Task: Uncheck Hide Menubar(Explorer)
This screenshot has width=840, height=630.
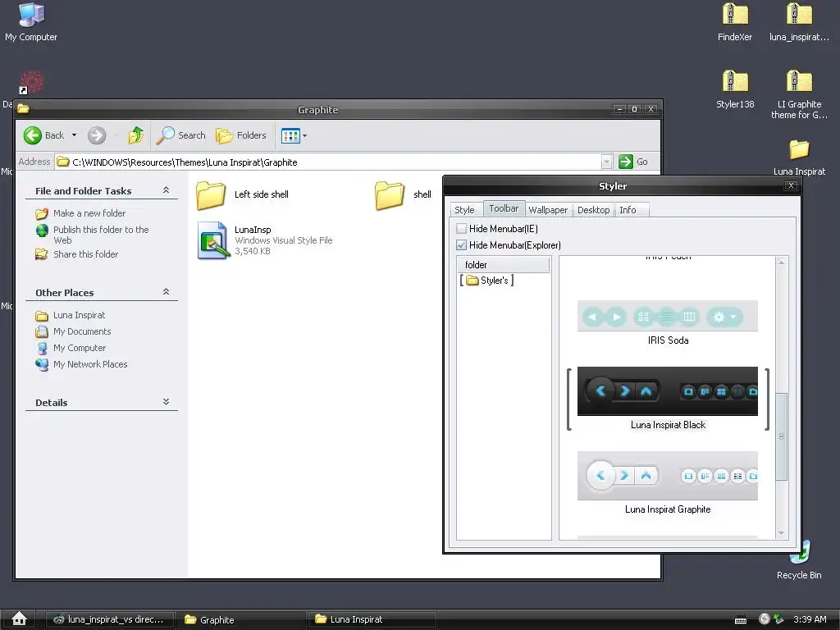Action: click(x=461, y=245)
